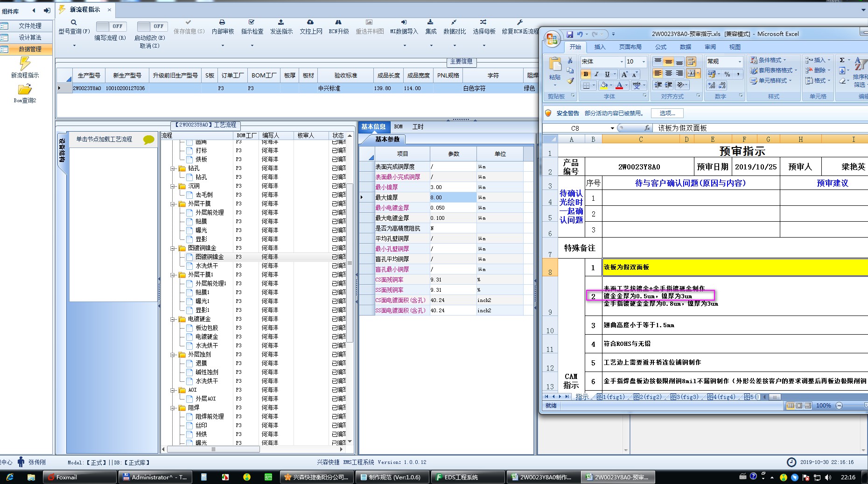Switch to the 页面布局 ribbon tab
This screenshot has width=868, height=484.
pyautogui.click(x=630, y=47)
